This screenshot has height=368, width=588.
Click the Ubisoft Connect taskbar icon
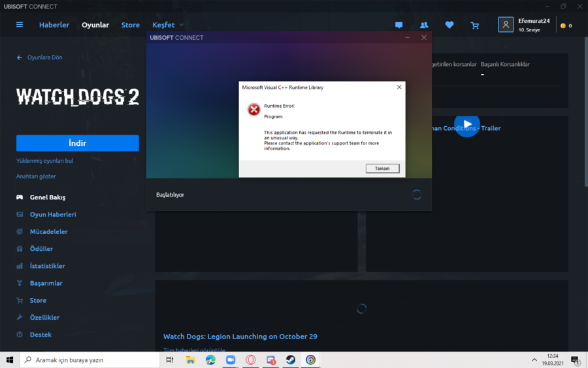click(310, 360)
